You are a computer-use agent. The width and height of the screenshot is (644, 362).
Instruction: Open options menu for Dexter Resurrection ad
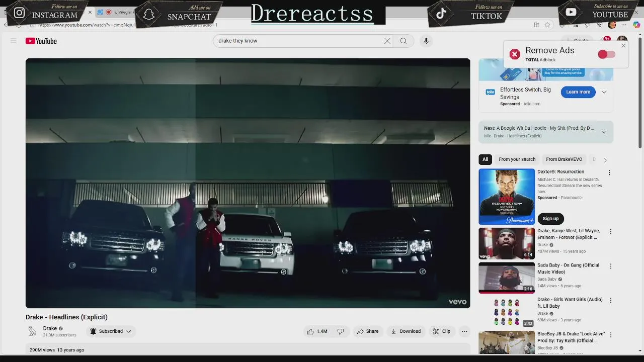[x=609, y=172]
